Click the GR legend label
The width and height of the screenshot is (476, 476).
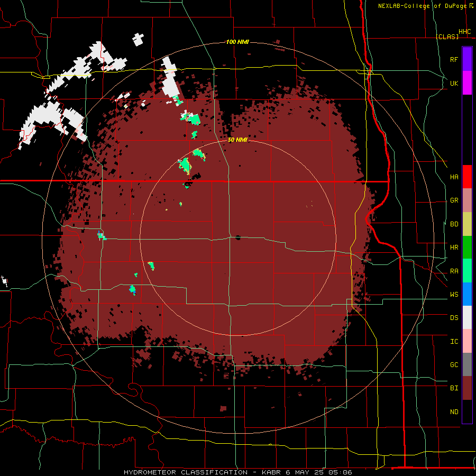tap(454, 200)
